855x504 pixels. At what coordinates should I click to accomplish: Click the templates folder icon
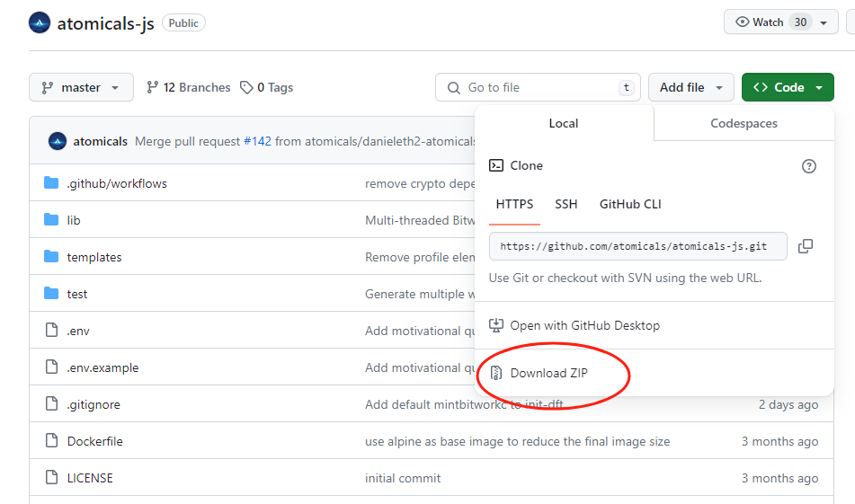(51, 256)
